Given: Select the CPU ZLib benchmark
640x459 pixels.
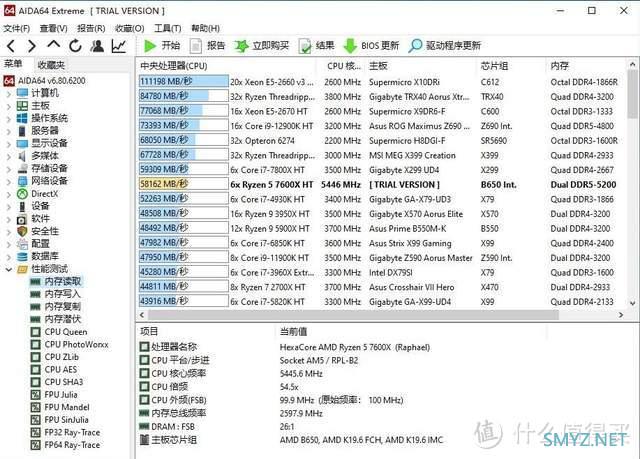Looking at the screenshot, I should [55, 357].
